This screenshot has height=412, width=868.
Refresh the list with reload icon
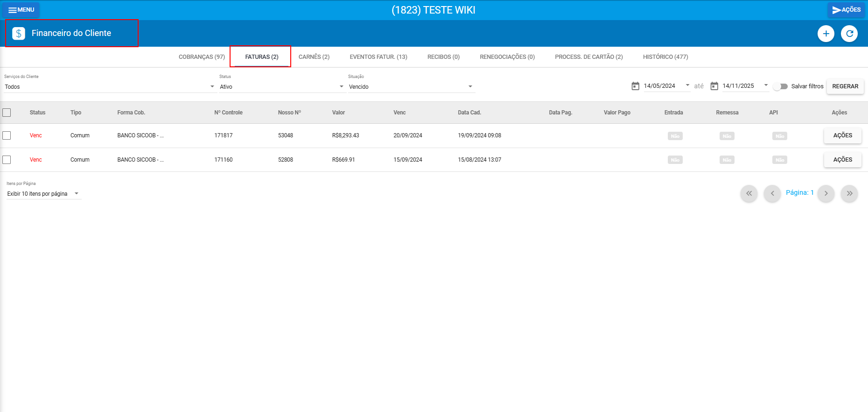[849, 34]
